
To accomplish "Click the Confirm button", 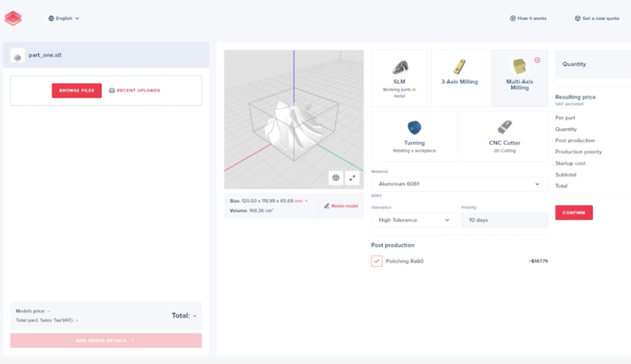I will (573, 213).
